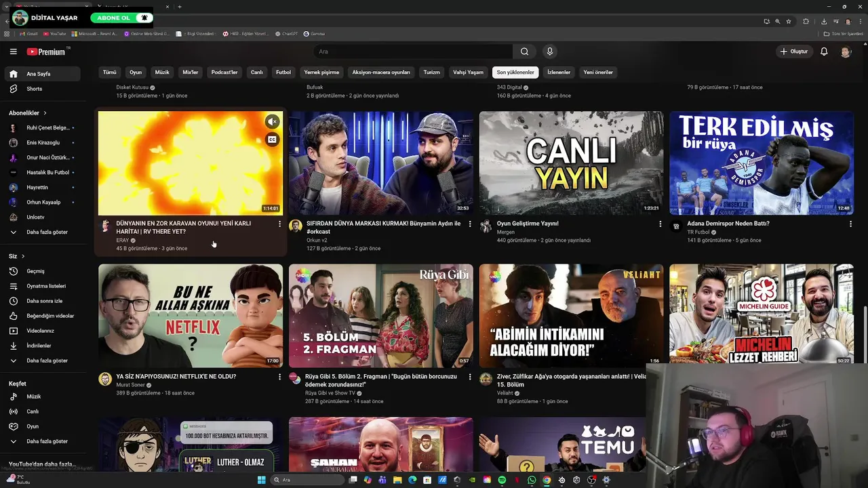
Task: Bookmark this page with the star icon
Action: click(x=789, y=21)
